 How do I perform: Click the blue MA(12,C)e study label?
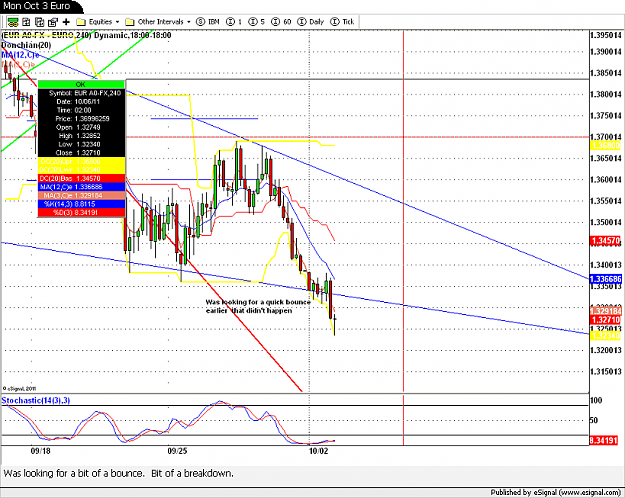point(20,55)
